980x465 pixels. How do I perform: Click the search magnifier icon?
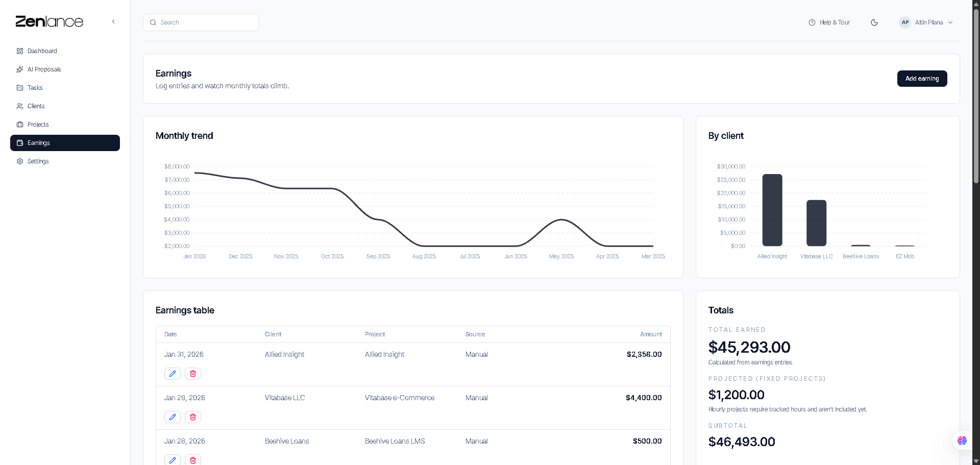coord(153,22)
